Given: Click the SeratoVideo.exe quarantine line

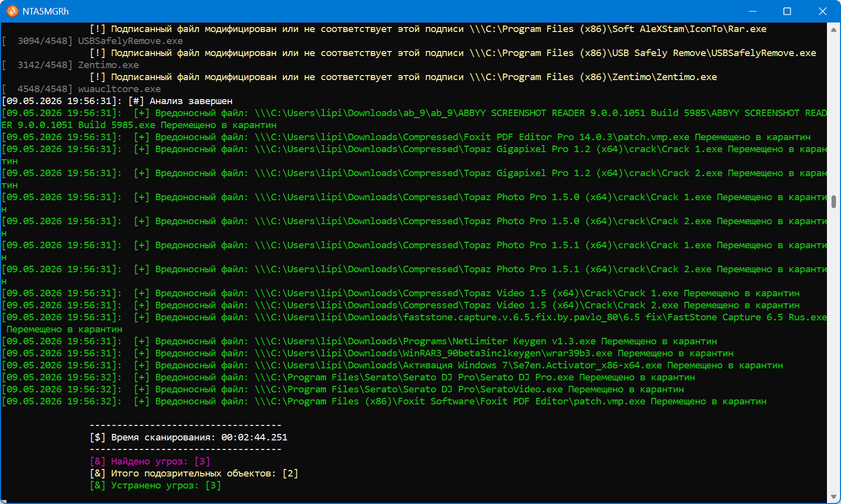Looking at the screenshot, I should (x=343, y=389).
